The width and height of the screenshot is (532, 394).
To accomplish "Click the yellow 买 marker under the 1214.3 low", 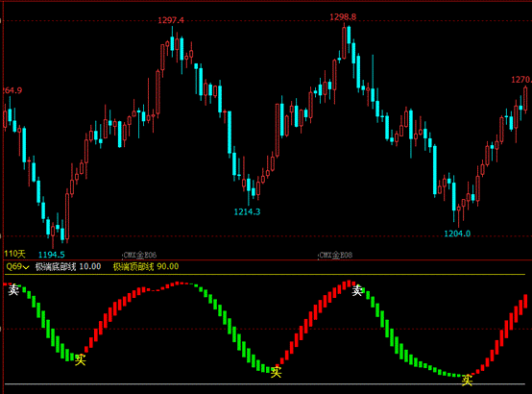I will [x=276, y=372].
